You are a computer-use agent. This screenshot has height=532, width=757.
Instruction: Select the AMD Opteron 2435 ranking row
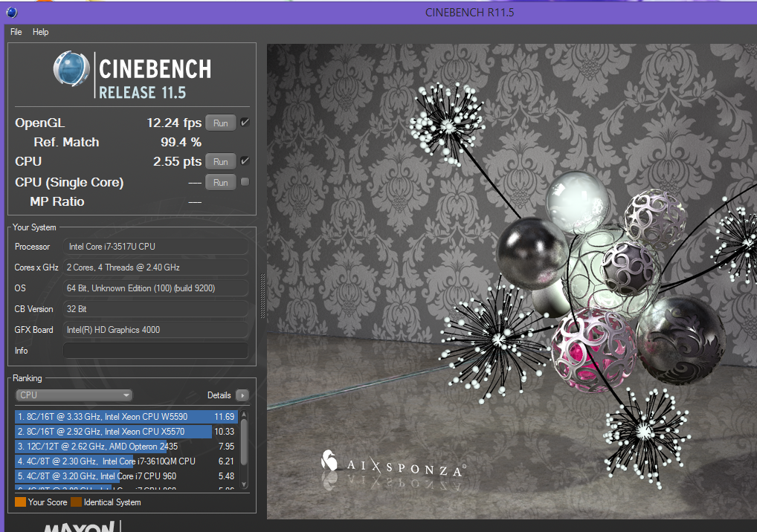tap(126, 447)
